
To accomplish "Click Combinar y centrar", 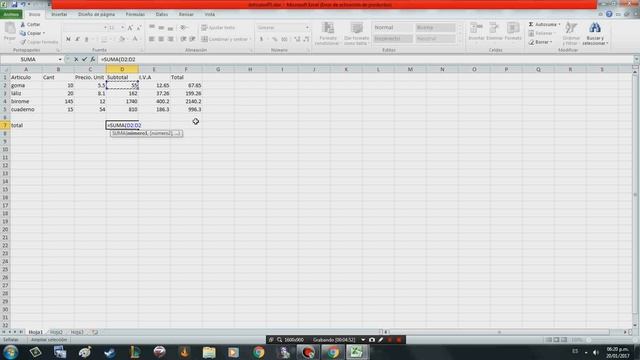I will 225,39.
